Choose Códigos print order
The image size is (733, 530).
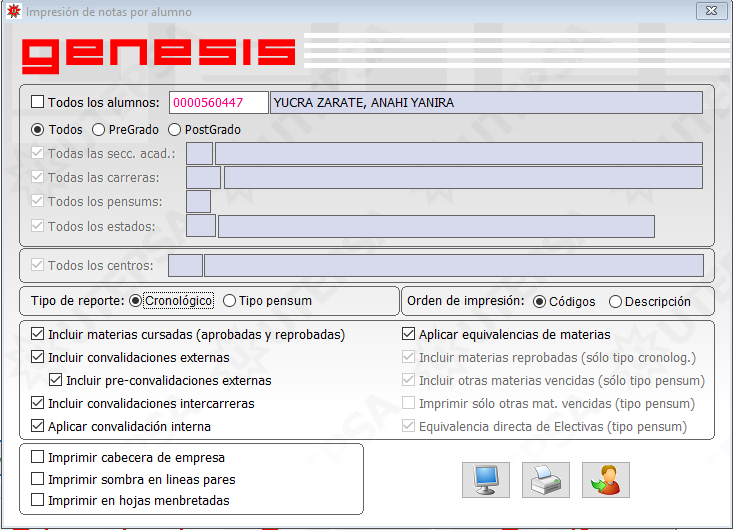tap(539, 301)
